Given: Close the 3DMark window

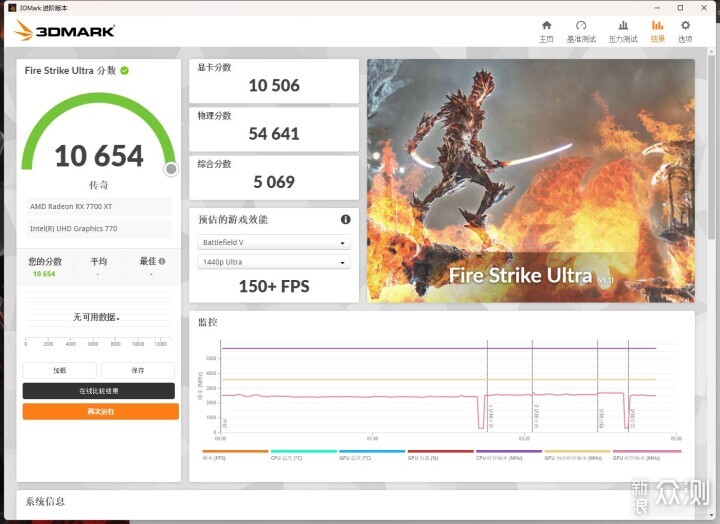Looking at the screenshot, I should pos(704,8).
